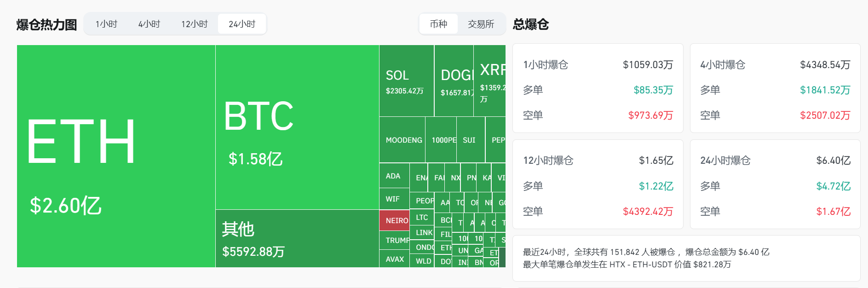Click the 总爆仓 heading

(x=531, y=24)
